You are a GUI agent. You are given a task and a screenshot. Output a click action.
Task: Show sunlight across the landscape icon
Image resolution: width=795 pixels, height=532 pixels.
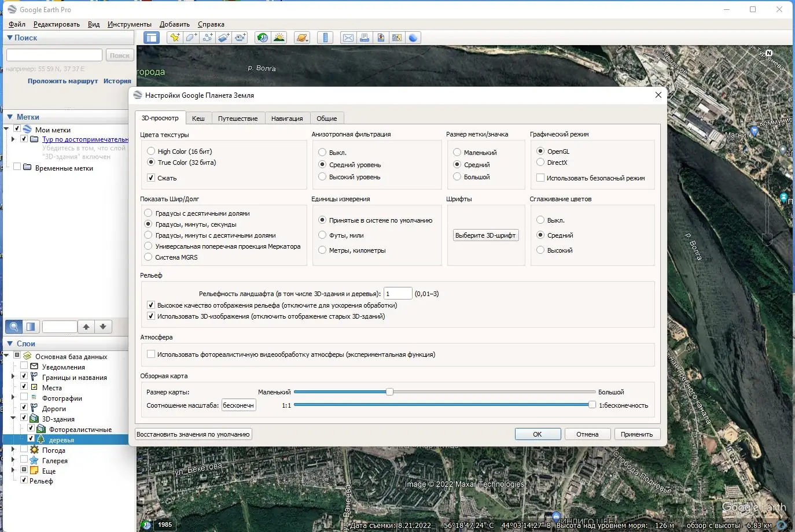[279, 38]
